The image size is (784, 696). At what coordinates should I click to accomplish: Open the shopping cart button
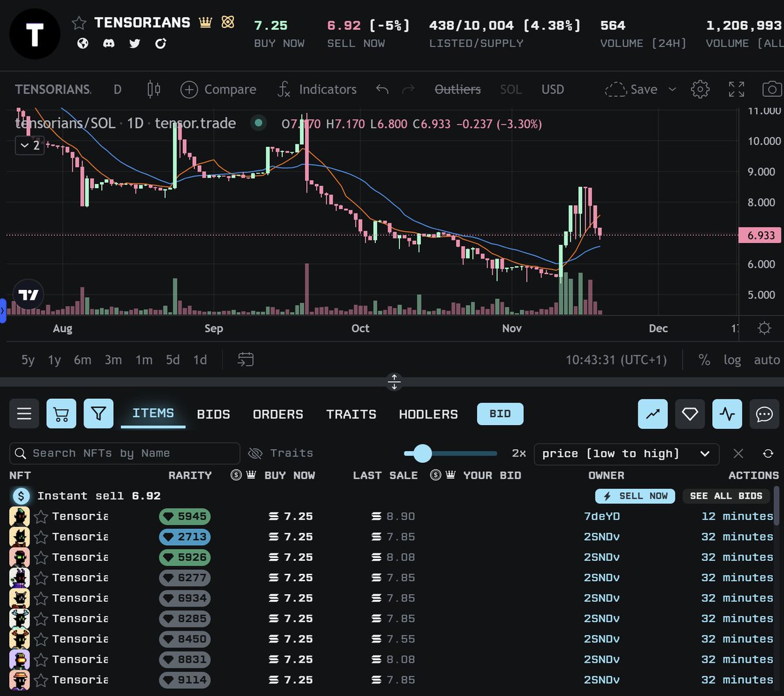coord(61,413)
